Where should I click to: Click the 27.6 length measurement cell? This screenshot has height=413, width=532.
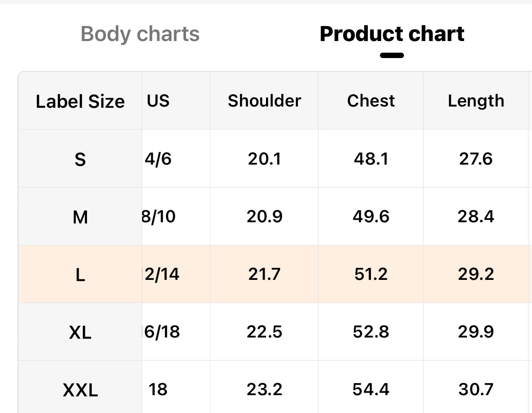click(476, 159)
